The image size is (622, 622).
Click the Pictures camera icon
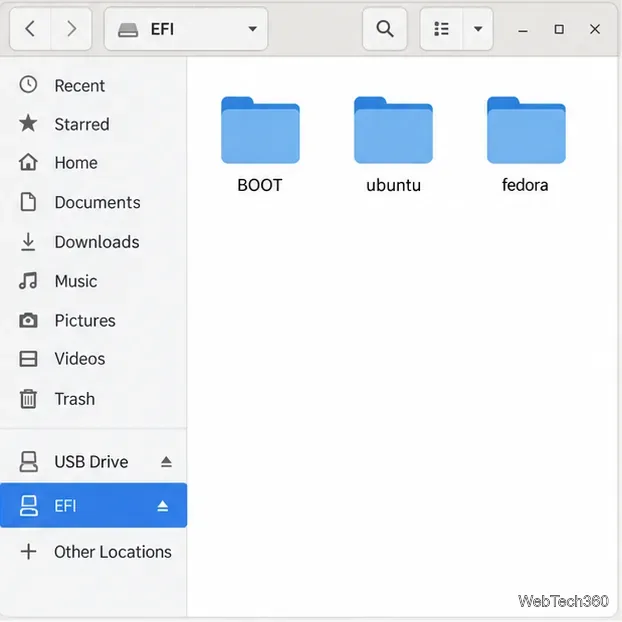(x=28, y=320)
